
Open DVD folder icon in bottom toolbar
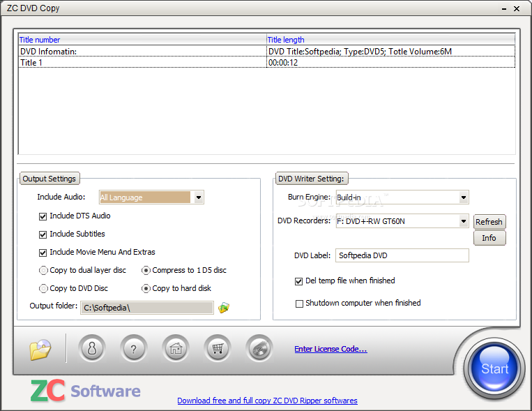40,349
